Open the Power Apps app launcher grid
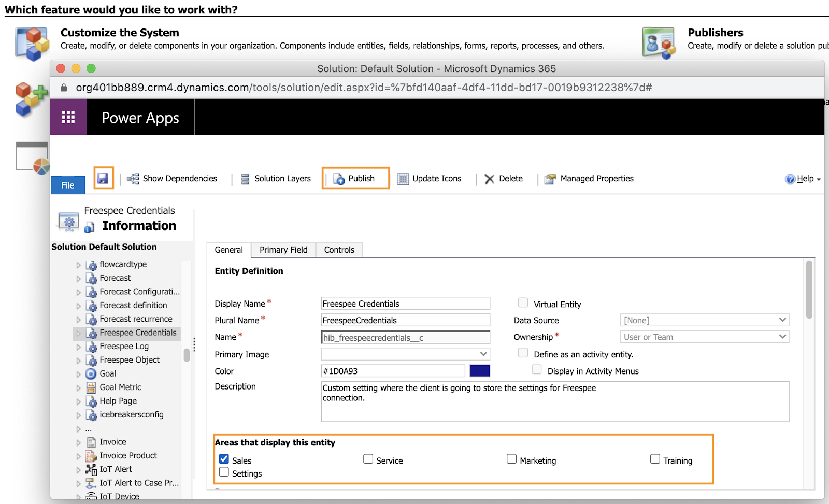 tap(68, 117)
